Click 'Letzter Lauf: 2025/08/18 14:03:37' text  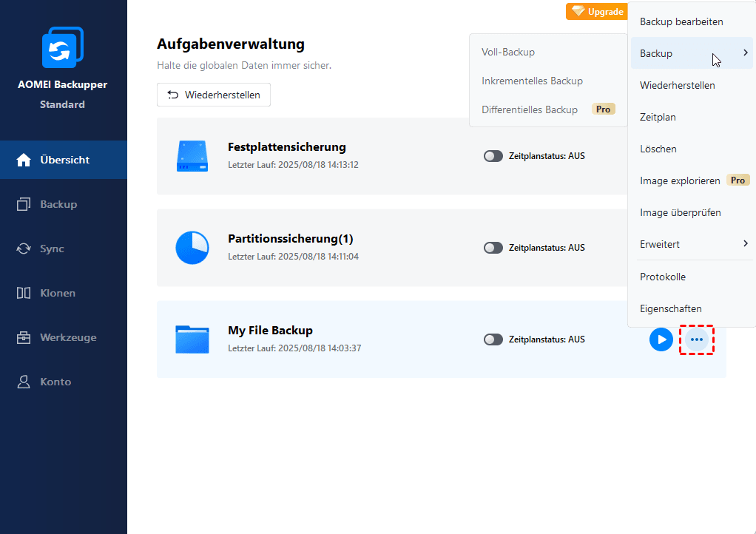pos(294,348)
